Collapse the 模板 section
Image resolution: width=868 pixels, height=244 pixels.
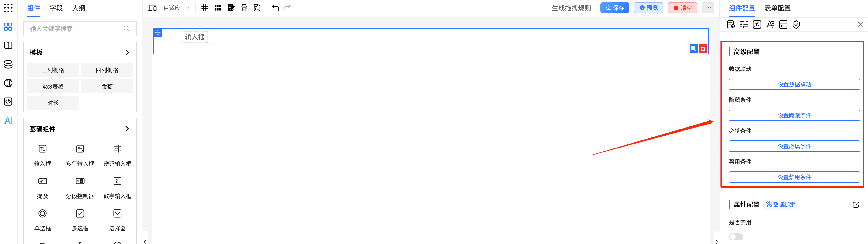coord(127,53)
